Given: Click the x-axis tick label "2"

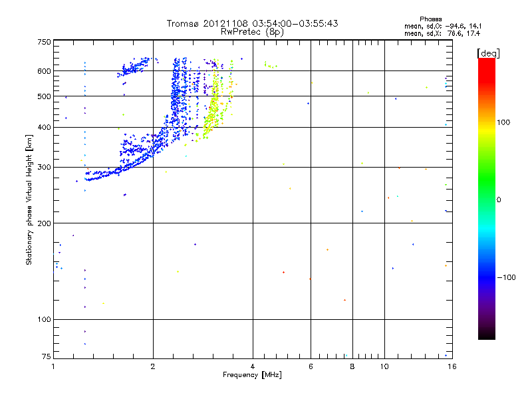Looking at the screenshot, I should pos(153,366).
